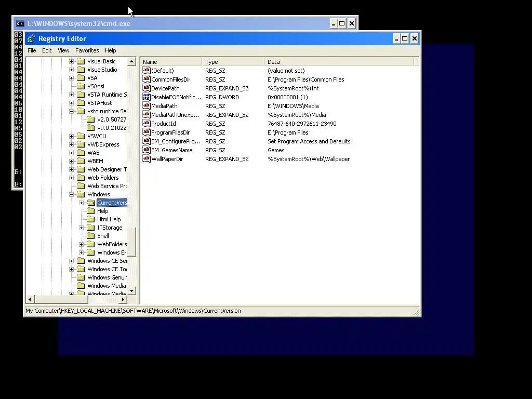This screenshot has width=532, height=399.
Task: Click the v9.0.21022 folder icon
Action: point(90,128)
